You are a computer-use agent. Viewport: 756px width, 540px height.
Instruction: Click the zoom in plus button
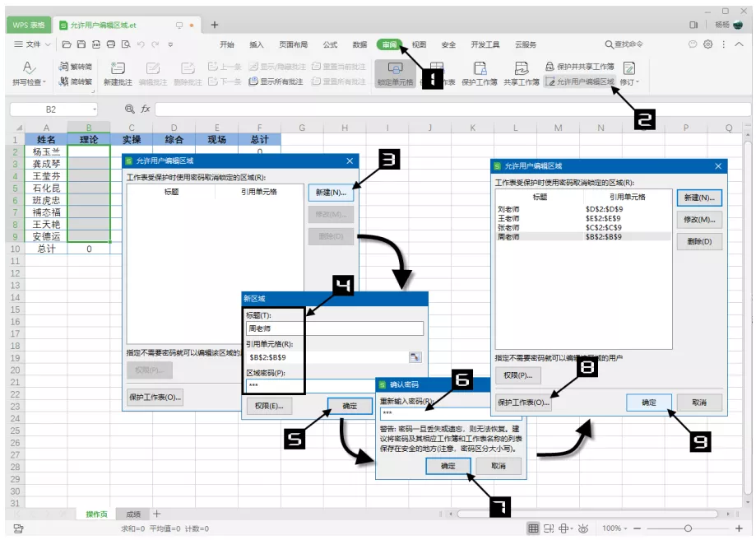pos(739,528)
